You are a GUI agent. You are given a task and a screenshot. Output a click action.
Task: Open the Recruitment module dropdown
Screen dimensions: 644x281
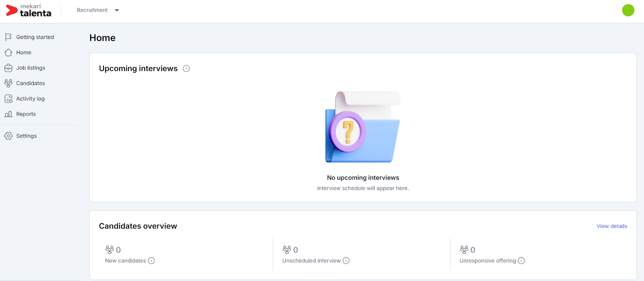pyautogui.click(x=93, y=10)
